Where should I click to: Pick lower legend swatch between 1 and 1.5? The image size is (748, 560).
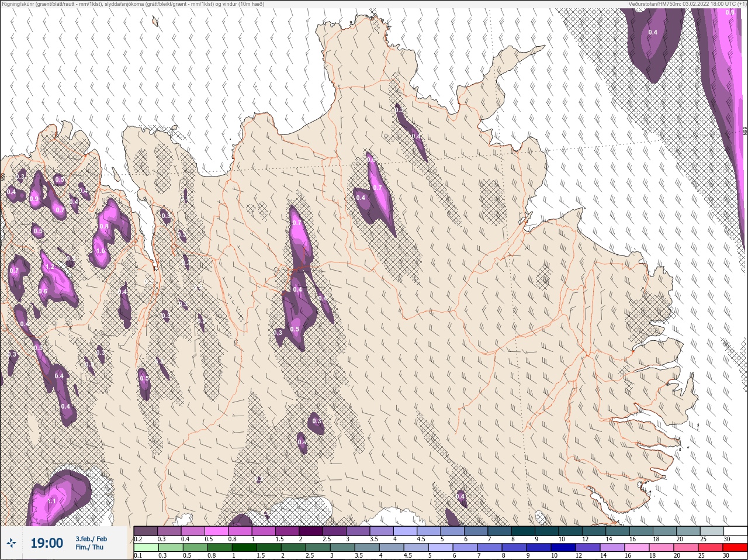(244, 548)
